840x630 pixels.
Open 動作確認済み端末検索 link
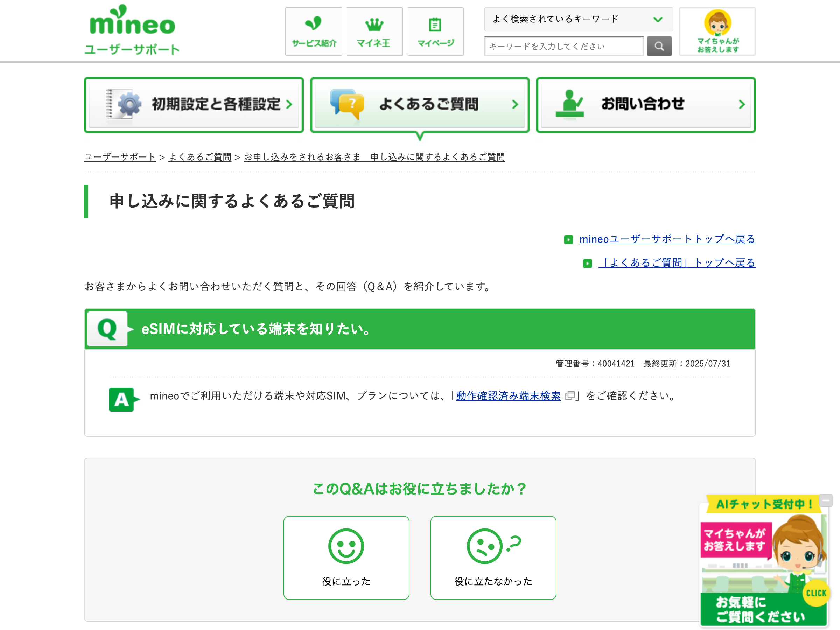(x=508, y=396)
